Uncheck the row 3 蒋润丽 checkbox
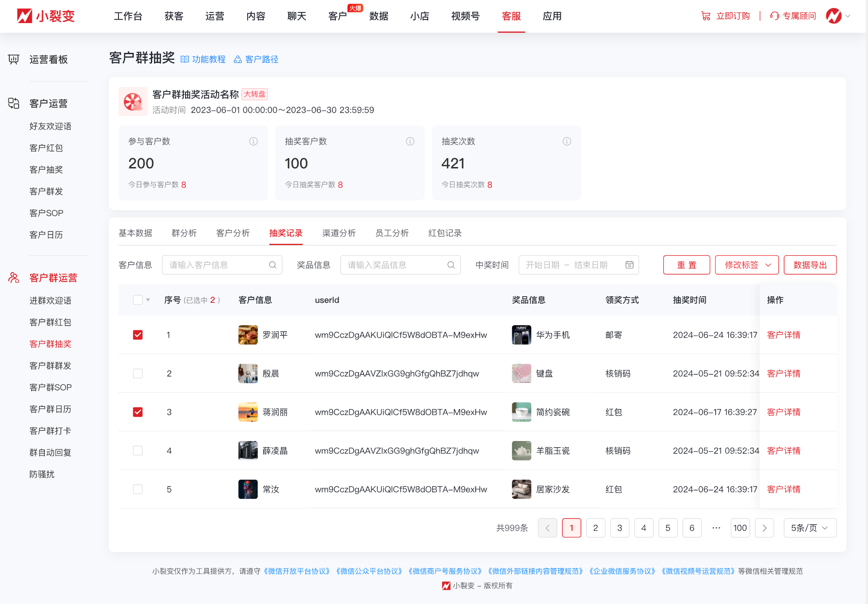 click(138, 412)
